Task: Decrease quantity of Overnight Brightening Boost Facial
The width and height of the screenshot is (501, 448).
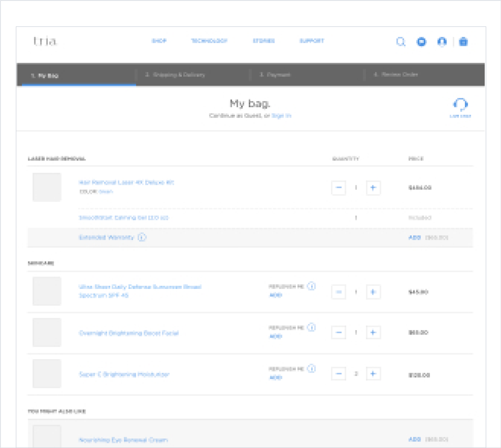Action: pos(339,332)
